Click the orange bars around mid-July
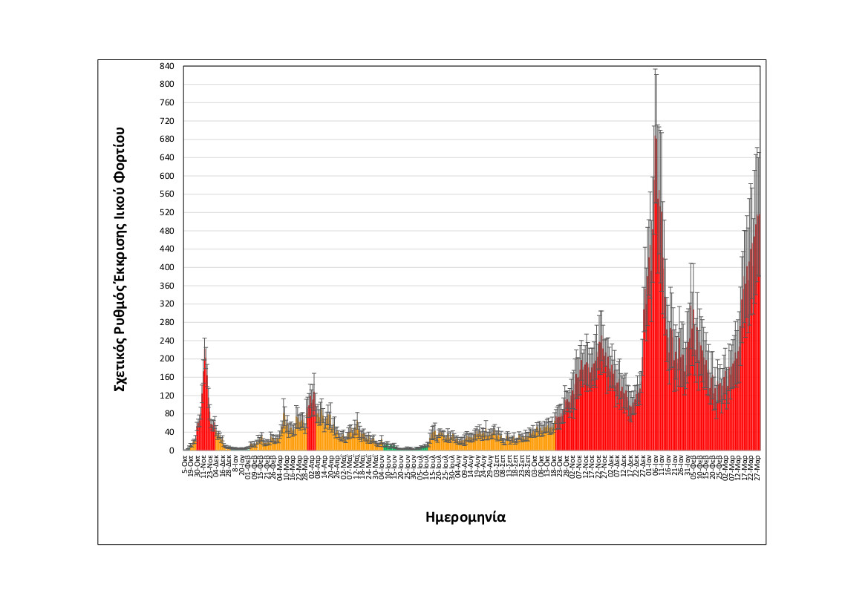 434,442
